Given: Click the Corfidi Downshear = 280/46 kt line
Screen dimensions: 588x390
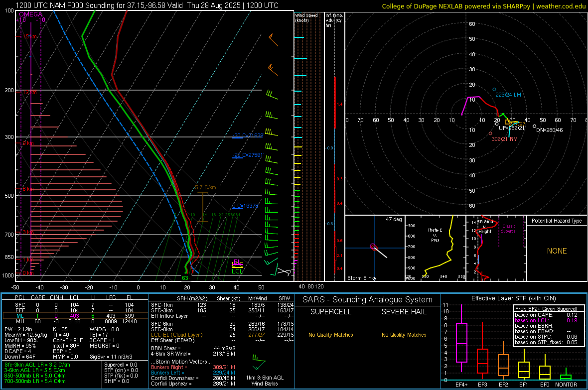Looking at the screenshot, I should 193,378.
